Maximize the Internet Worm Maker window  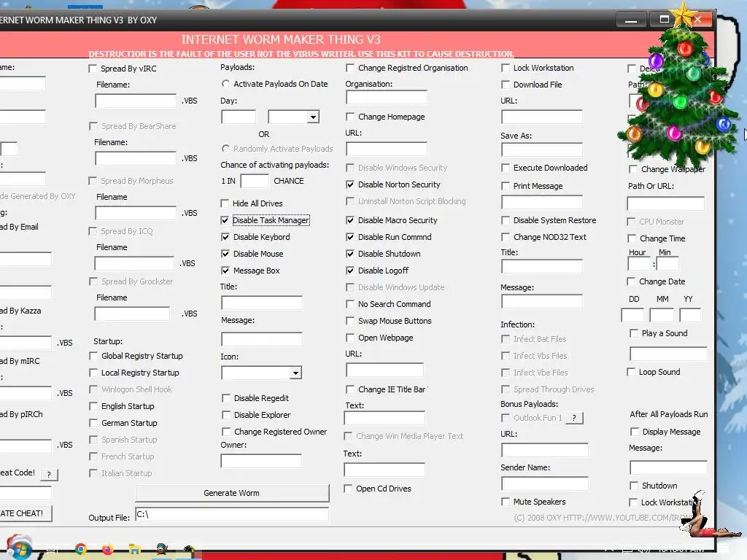pos(664,20)
